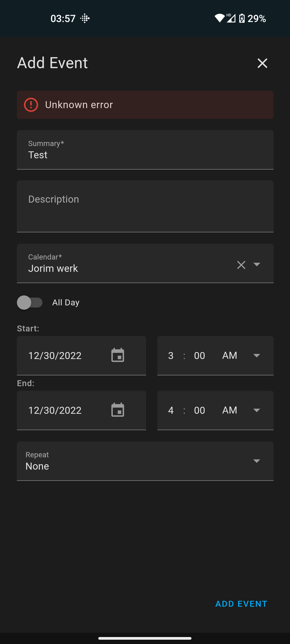The image size is (290, 644).
Task: Tap the Fitbit notification icon in status bar
Action: click(85, 18)
